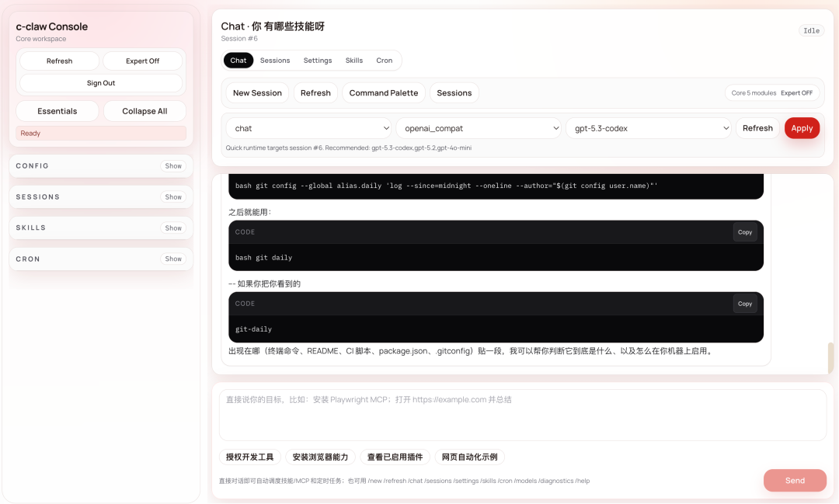The height and width of the screenshot is (504, 839).
Task: Click the 安装浏览器能力 quick action chip
Action: click(319, 457)
